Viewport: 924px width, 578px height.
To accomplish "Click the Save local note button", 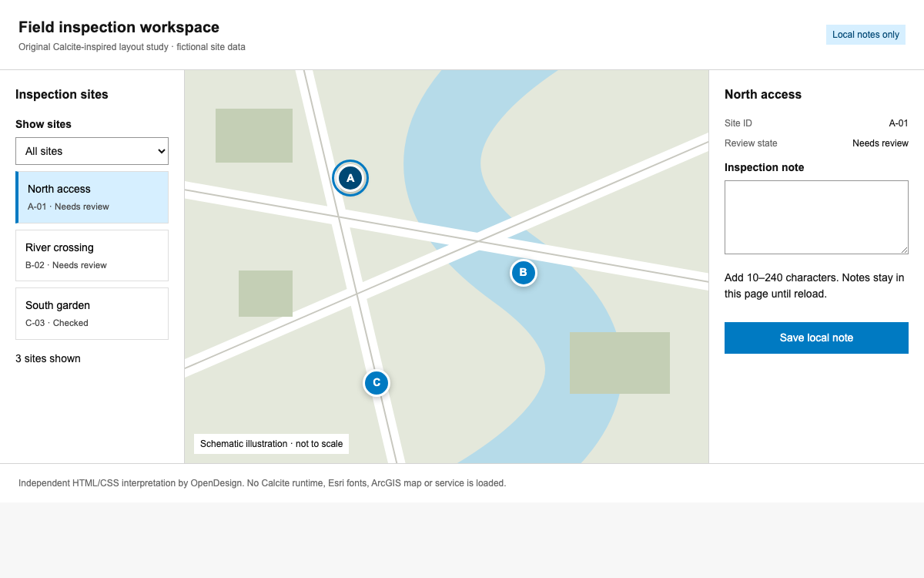I will [x=816, y=338].
